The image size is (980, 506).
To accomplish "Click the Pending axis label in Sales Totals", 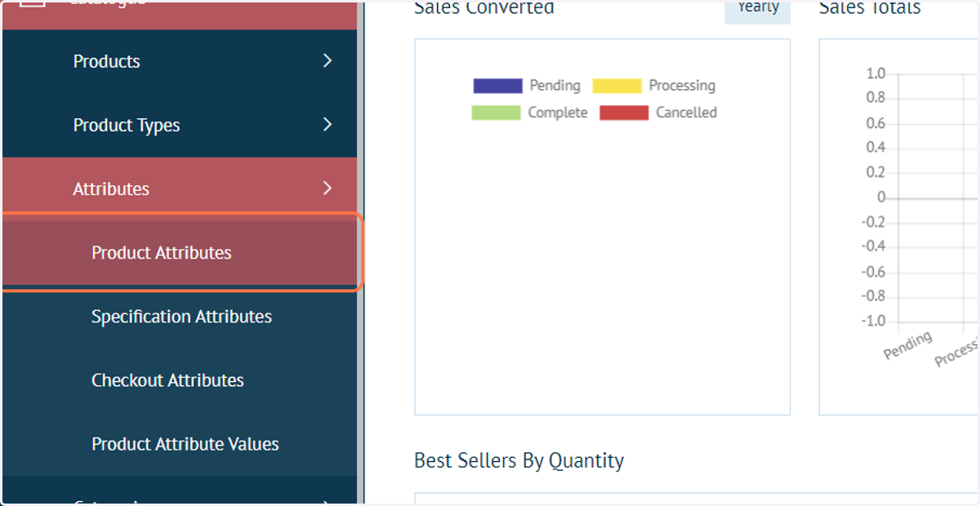I will click(x=908, y=346).
